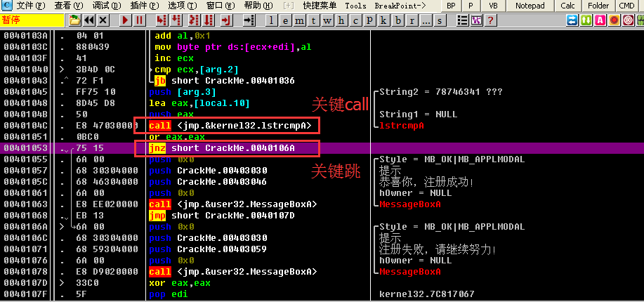The height and width of the screenshot is (302, 644).
Task: Select 'push CrackMe.00403046' instruction
Action: point(208,182)
